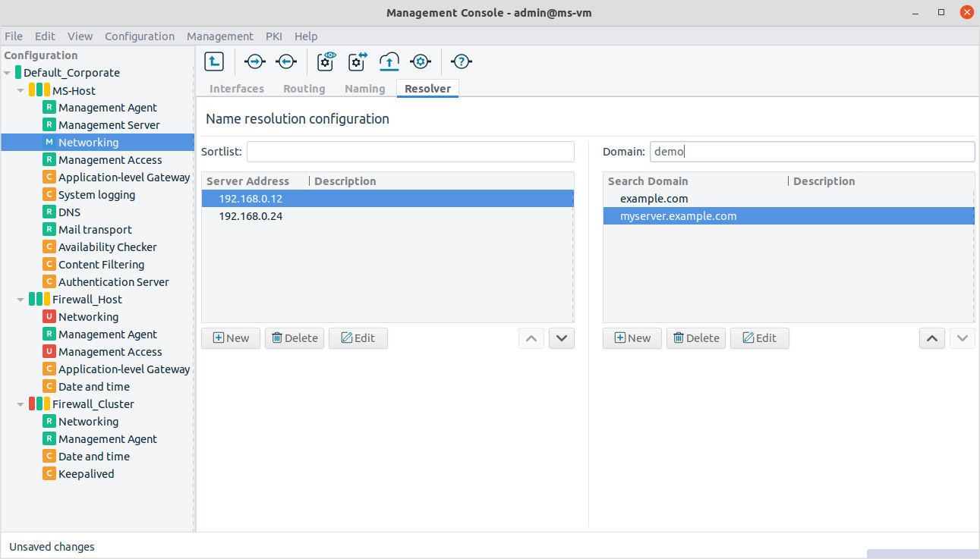The image size is (980, 559).
Task: Select Date and time under Firewall_Cluster
Action: click(x=94, y=457)
